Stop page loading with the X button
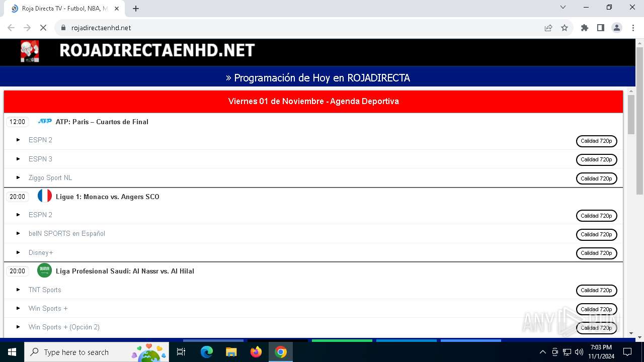 pos(43,28)
